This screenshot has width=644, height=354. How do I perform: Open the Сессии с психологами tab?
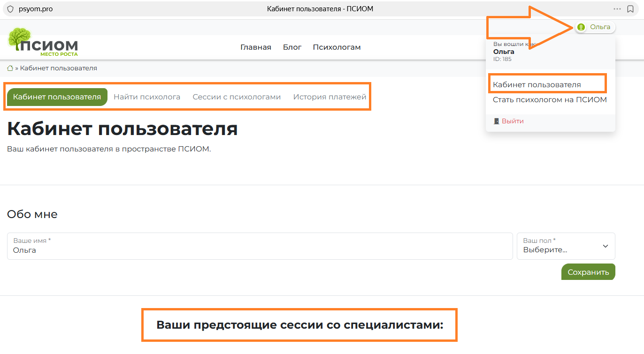pyautogui.click(x=237, y=97)
